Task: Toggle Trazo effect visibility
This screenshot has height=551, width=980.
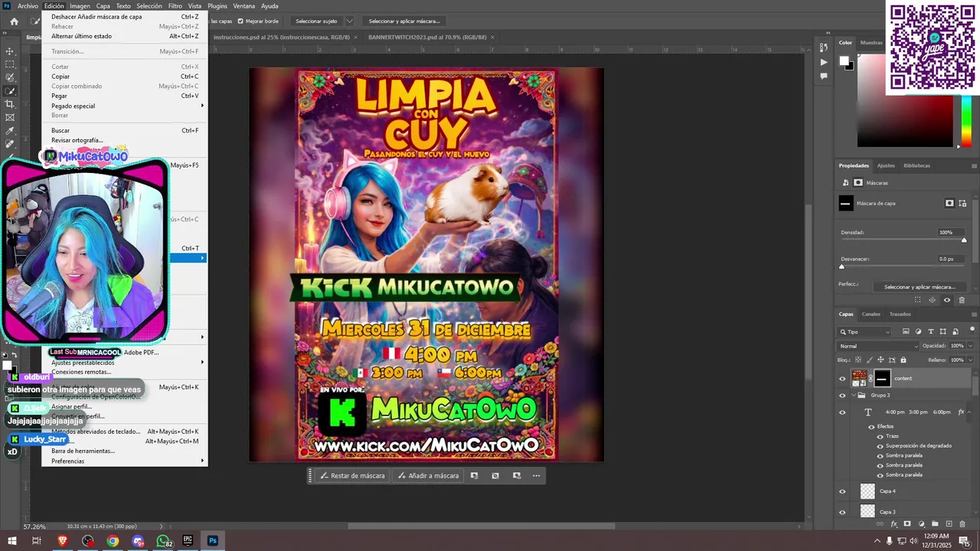Action: click(880, 436)
